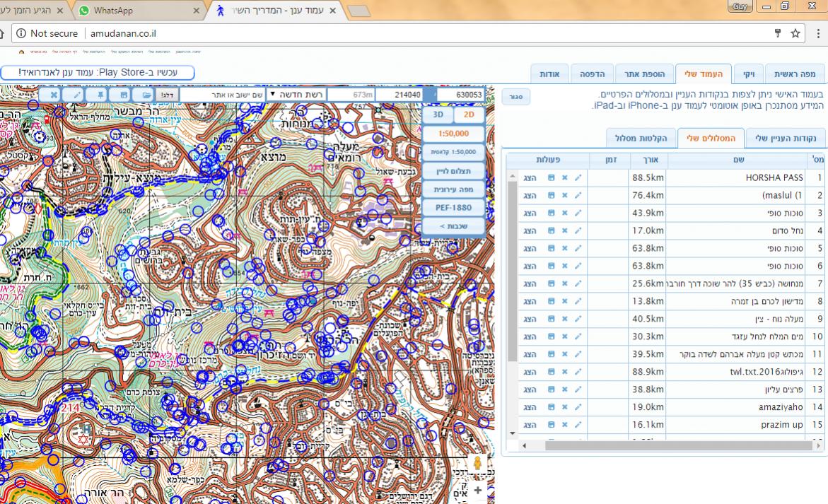Expand the שכבות layers menu

[453, 225]
